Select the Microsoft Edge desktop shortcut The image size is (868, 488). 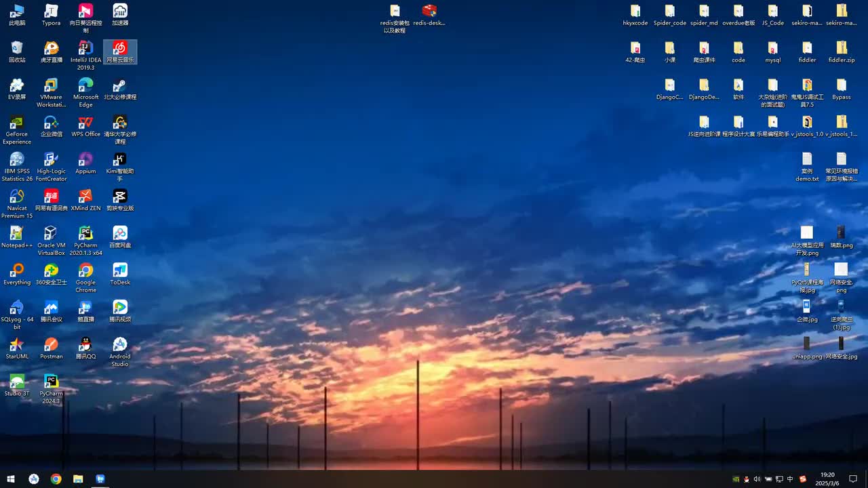click(85, 93)
